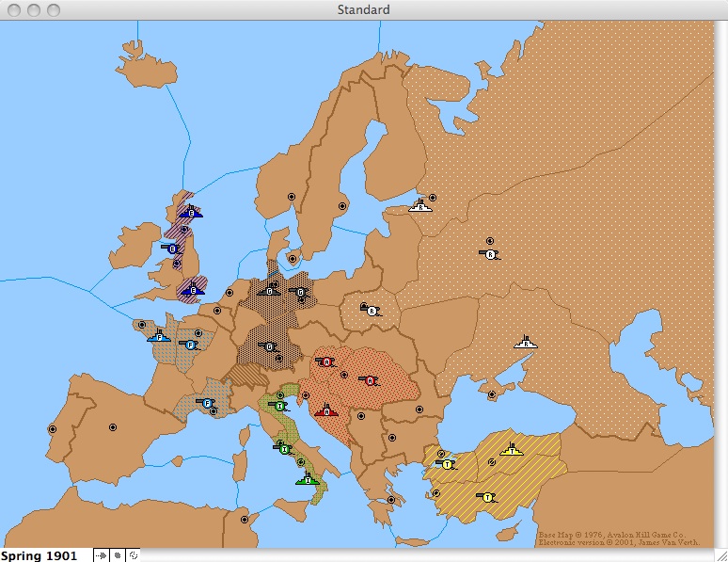728x562 pixels.
Task: Select the English fleet in Edinburgh
Action: click(x=191, y=213)
